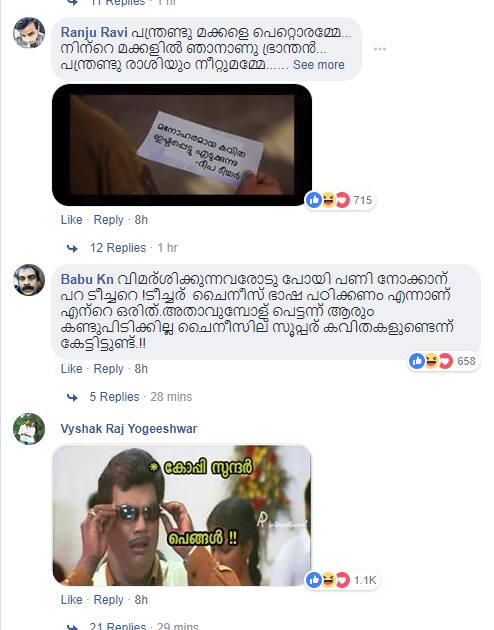Screen dimensions: 494x630
Task: Open Ranju Ravi's profile picture
Action: click(29, 33)
